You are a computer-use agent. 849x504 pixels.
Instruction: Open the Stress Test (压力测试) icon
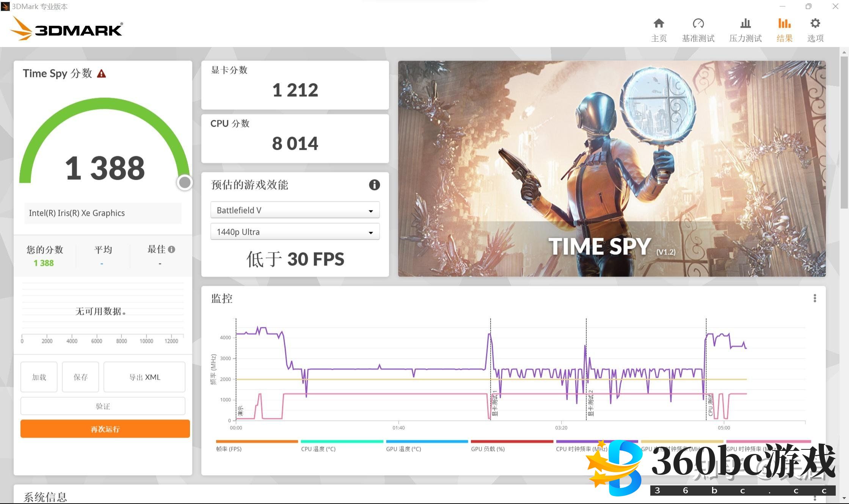[x=745, y=24]
